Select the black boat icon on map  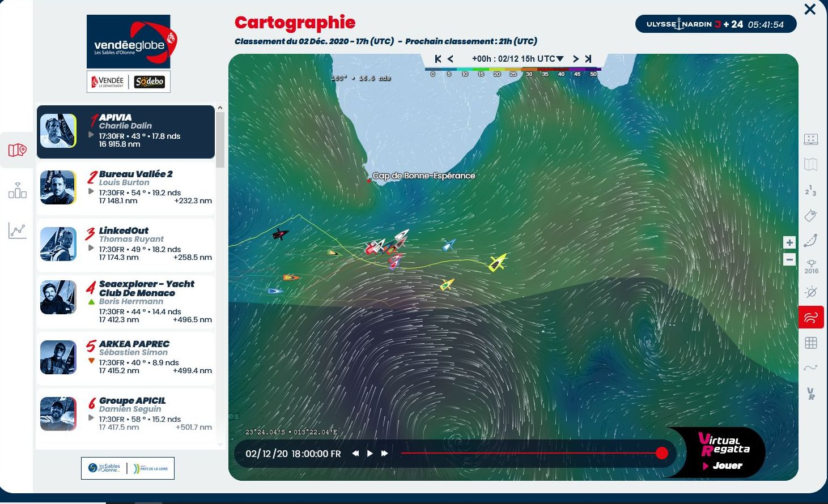(280, 233)
